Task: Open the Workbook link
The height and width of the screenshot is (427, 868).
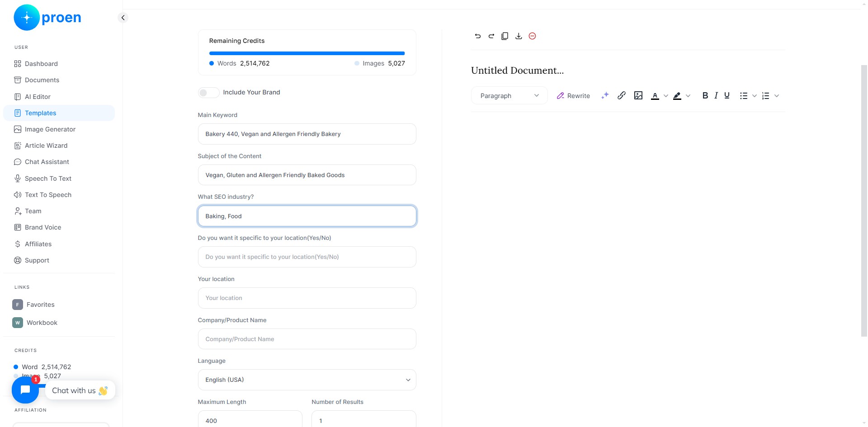Action: click(35, 323)
